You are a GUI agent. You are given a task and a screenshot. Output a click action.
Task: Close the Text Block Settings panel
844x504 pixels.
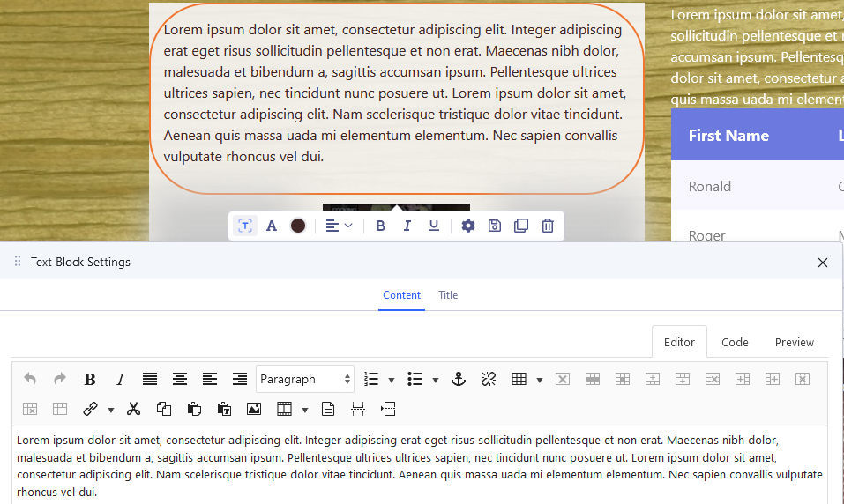coord(823,263)
